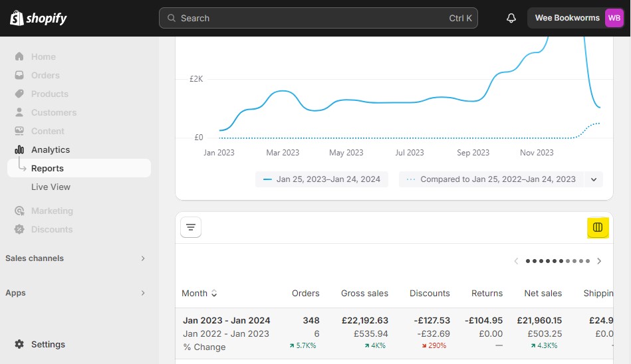Click the 5.7K% orders change

303,345
